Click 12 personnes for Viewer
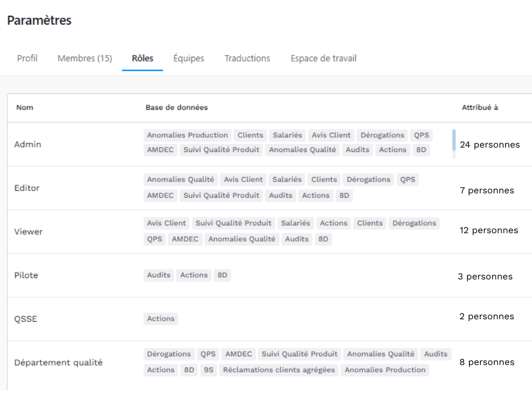The image size is (532, 399). pos(489,231)
